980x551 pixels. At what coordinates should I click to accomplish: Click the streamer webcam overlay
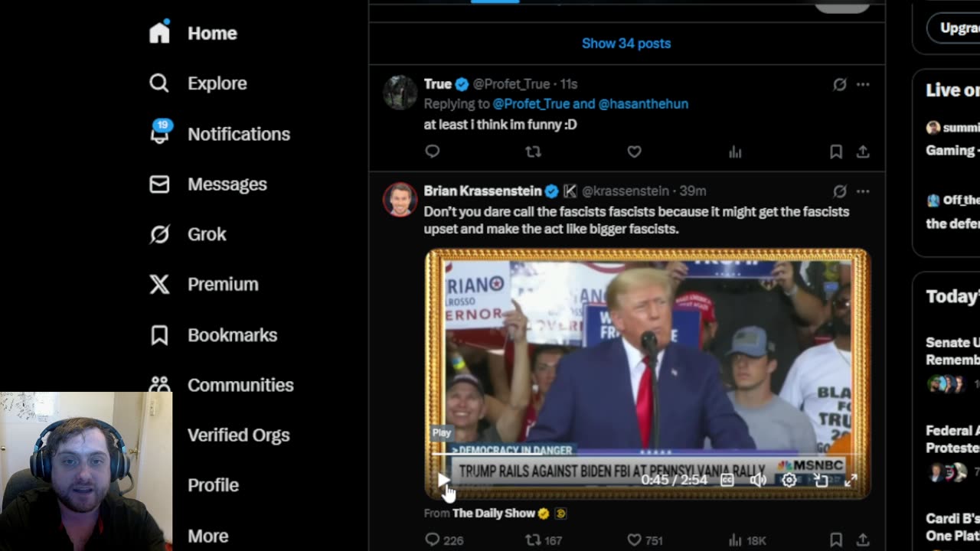(86, 471)
